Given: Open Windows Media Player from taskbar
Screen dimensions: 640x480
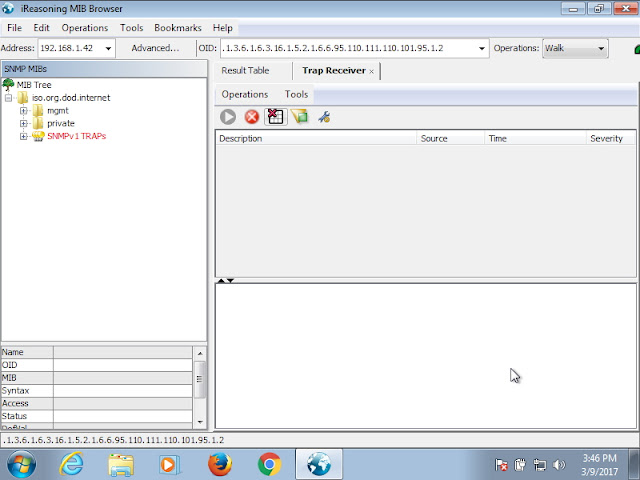Looking at the screenshot, I should [169, 465].
